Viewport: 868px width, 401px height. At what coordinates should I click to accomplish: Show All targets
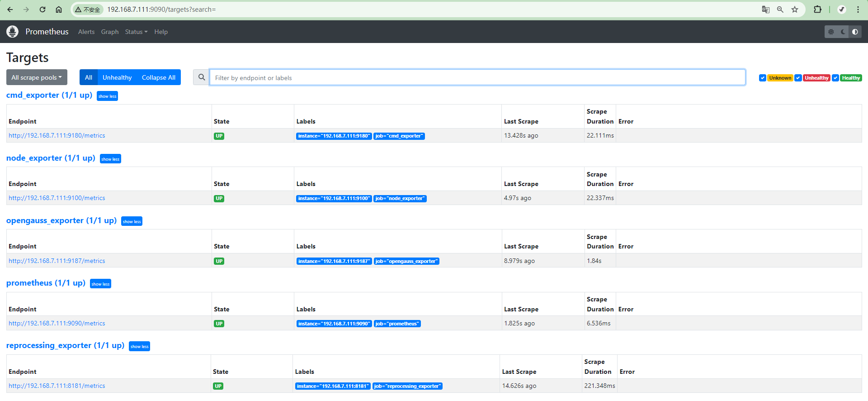coord(89,77)
